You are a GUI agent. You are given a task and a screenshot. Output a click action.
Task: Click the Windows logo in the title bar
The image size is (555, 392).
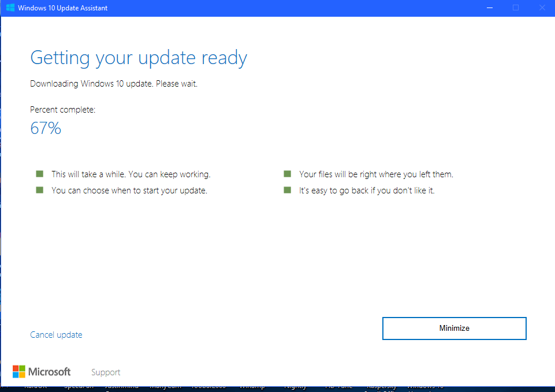tap(10, 8)
